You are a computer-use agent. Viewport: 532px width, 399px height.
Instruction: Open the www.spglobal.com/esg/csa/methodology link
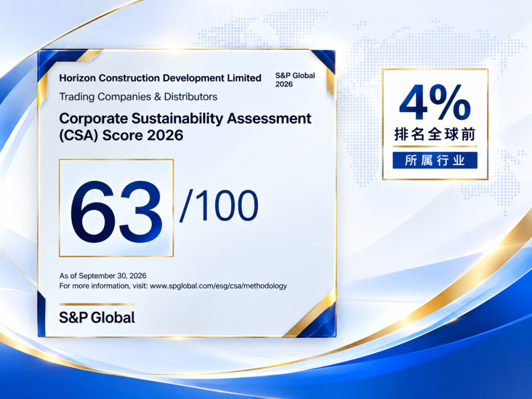pyautogui.click(x=218, y=286)
